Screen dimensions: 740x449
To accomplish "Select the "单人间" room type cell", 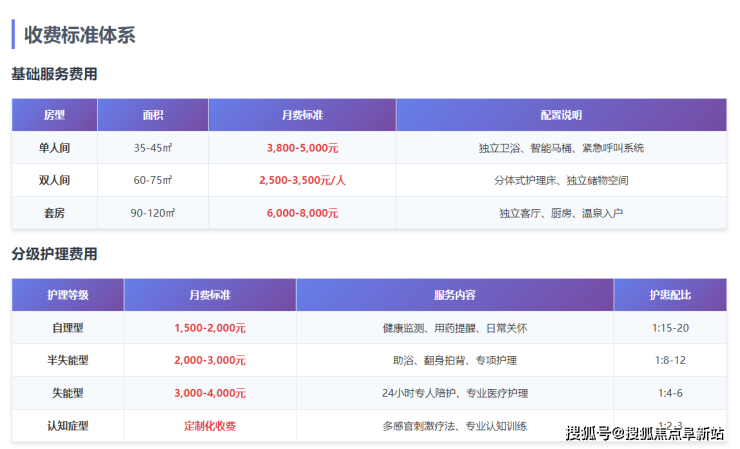I will coord(54,148).
